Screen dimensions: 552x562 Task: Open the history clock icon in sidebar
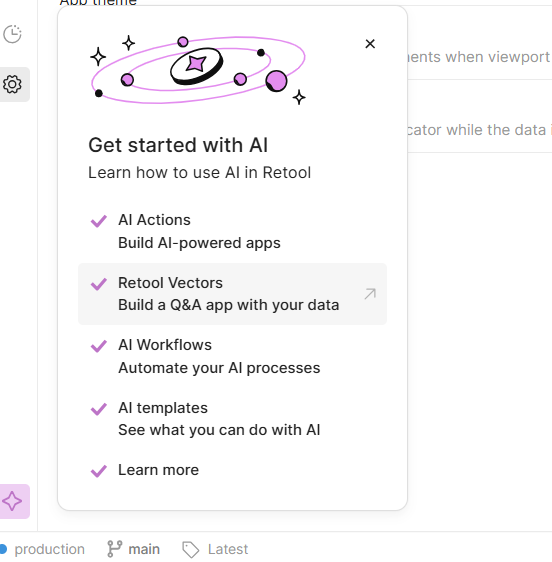12,34
